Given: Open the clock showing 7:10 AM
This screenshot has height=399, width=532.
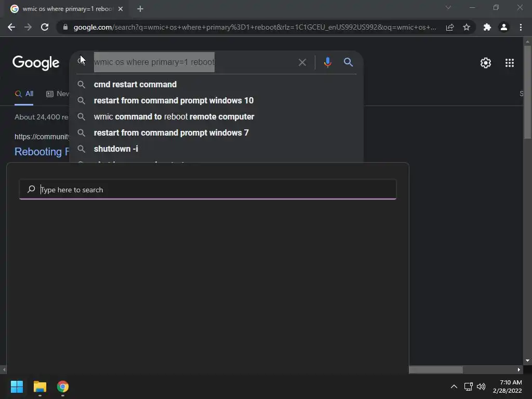Looking at the screenshot, I should coord(507,387).
